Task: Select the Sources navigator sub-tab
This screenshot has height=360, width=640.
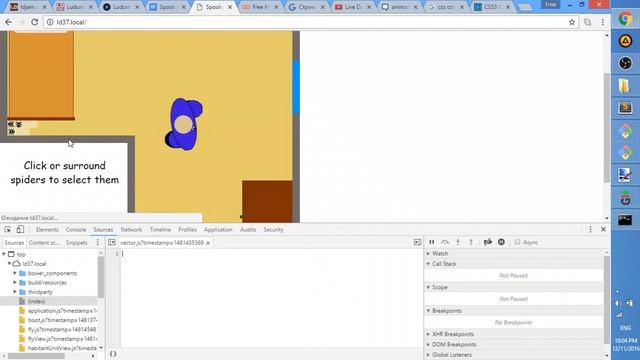Action: [14, 242]
